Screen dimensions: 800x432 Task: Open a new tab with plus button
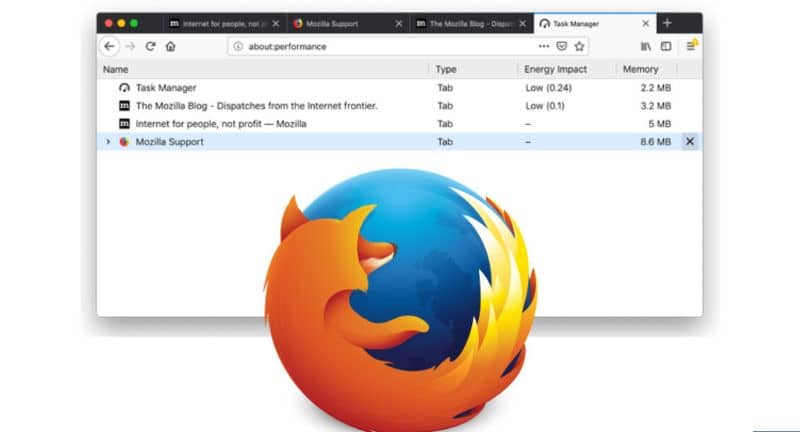[x=667, y=23]
